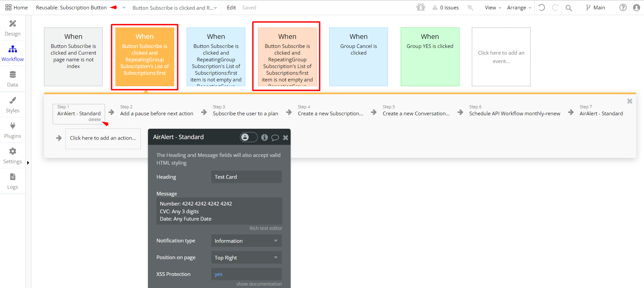Open the search tool in the top bar
This screenshot has width=644, height=288.
click(x=568, y=8)
